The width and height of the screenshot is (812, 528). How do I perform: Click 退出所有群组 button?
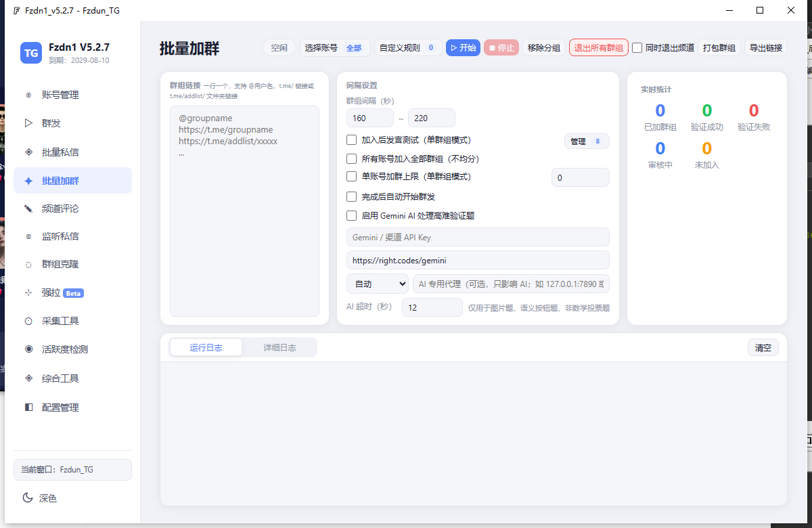click(x=599, y=48)
